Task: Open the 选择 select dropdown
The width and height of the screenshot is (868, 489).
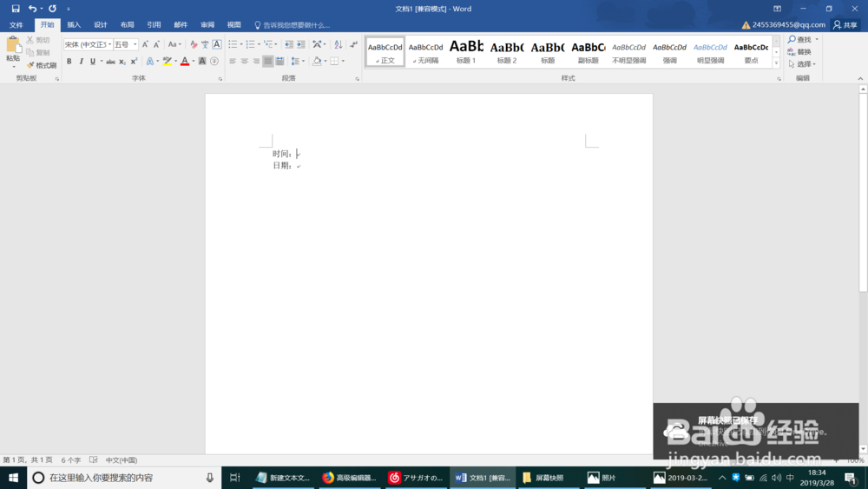Action: [802, 63]
